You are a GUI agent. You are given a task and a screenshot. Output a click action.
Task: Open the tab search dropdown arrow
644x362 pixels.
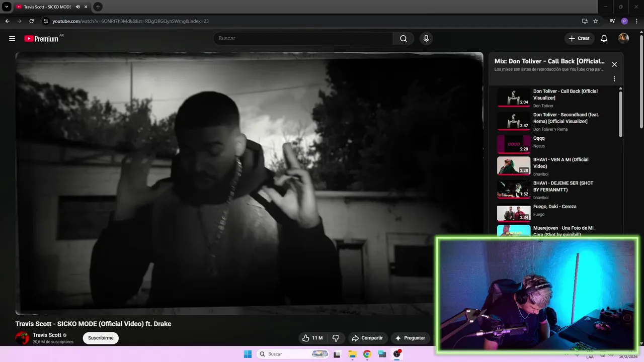click(7, 7)
